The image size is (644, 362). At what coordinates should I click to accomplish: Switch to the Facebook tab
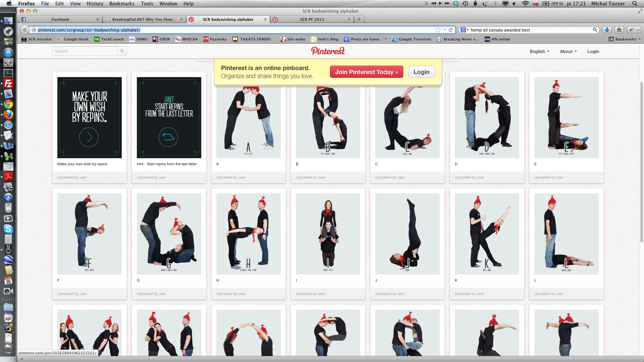click(60, 19)
